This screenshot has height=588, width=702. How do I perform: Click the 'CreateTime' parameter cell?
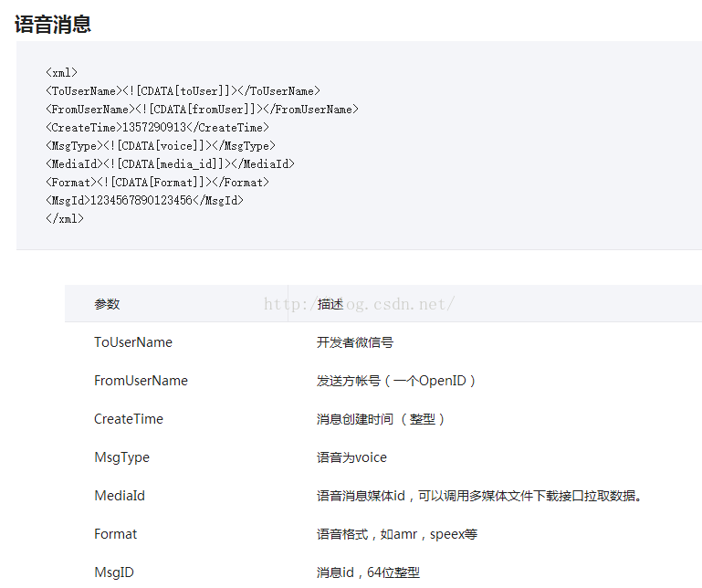click(129, 419)
